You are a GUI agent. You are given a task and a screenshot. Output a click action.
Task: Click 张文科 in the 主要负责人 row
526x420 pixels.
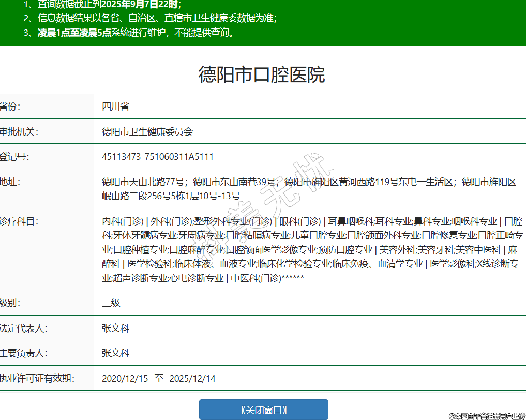[x=115, y=353]
